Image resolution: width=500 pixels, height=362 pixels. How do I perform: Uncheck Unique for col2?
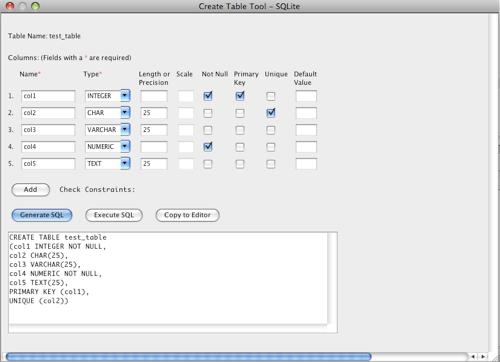coord(271,113)
